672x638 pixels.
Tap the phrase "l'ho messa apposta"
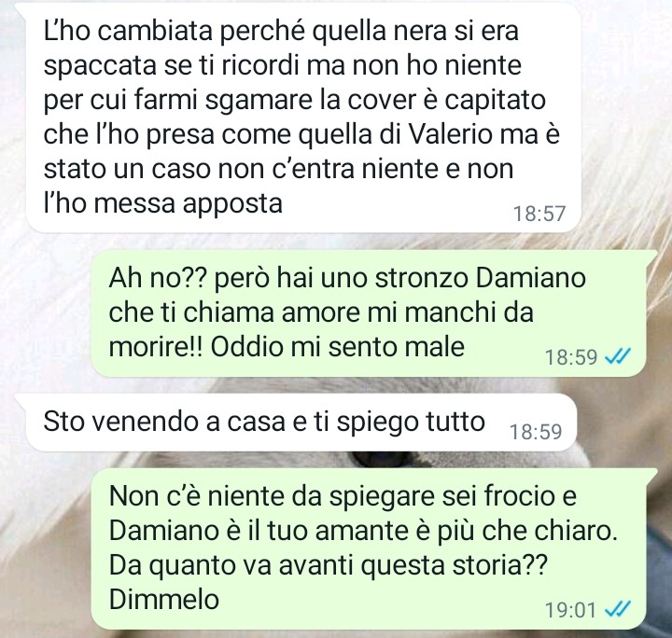point(163,203)
